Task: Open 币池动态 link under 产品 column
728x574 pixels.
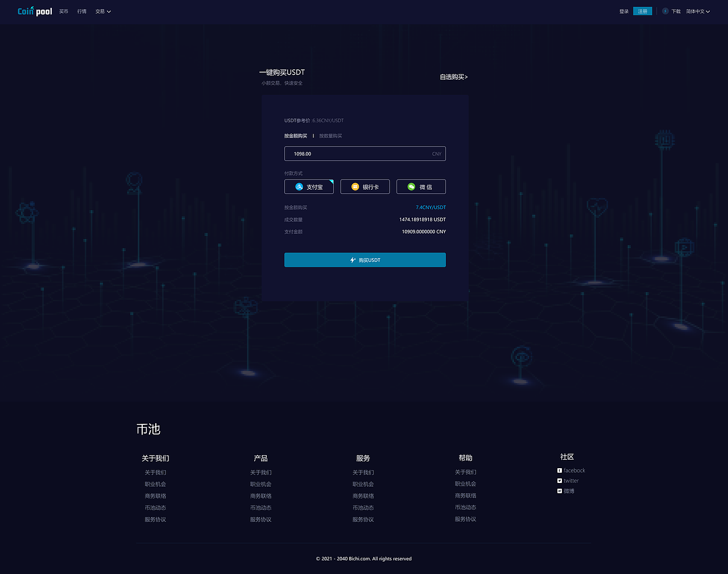Action: click(260, 508)
